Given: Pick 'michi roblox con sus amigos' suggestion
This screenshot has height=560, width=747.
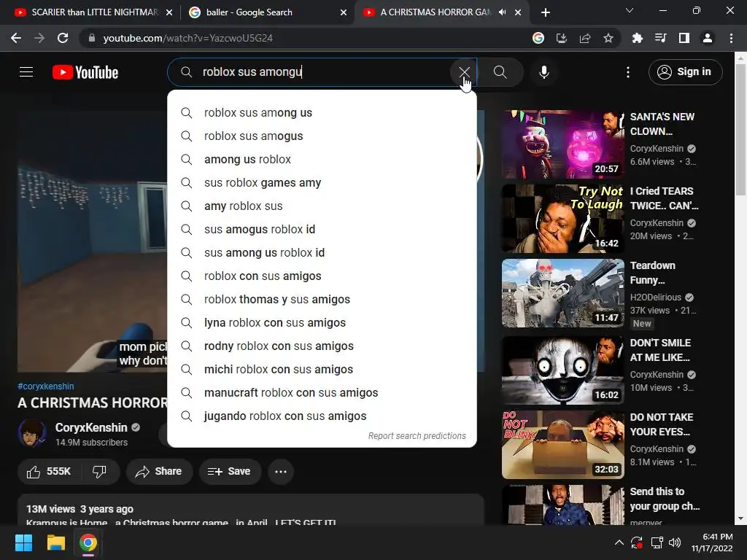Looking at the screenshot, I should [x=322, y=370].
